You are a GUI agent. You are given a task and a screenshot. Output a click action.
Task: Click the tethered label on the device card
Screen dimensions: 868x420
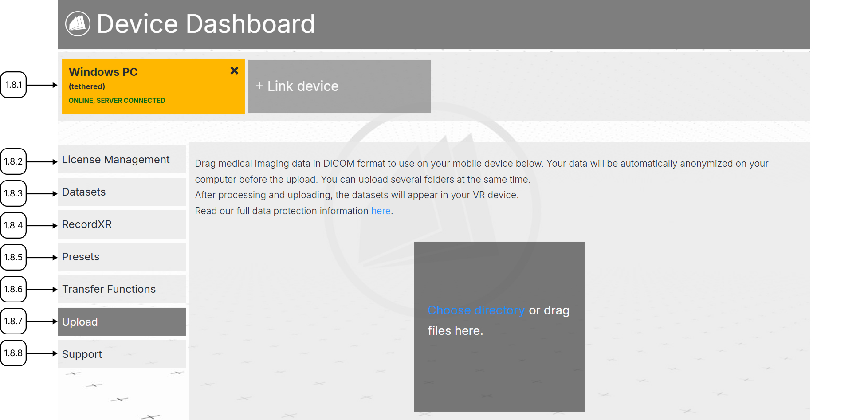point(87,86)
